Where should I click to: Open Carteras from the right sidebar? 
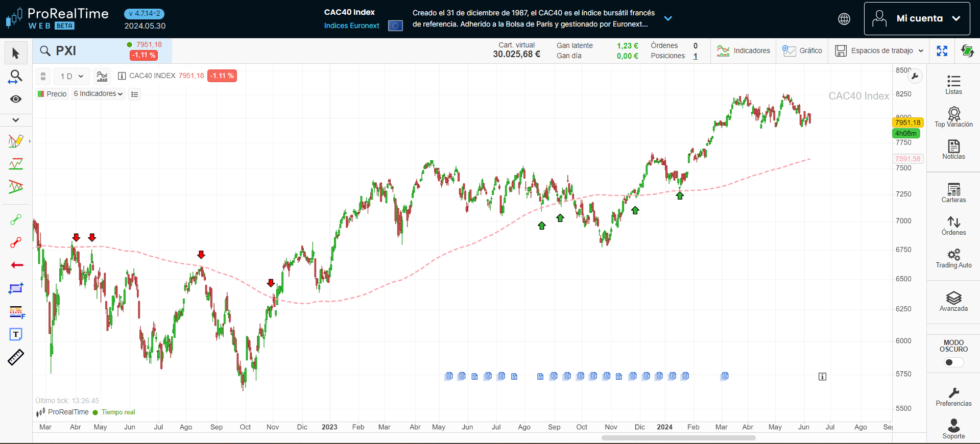[953, 193]
